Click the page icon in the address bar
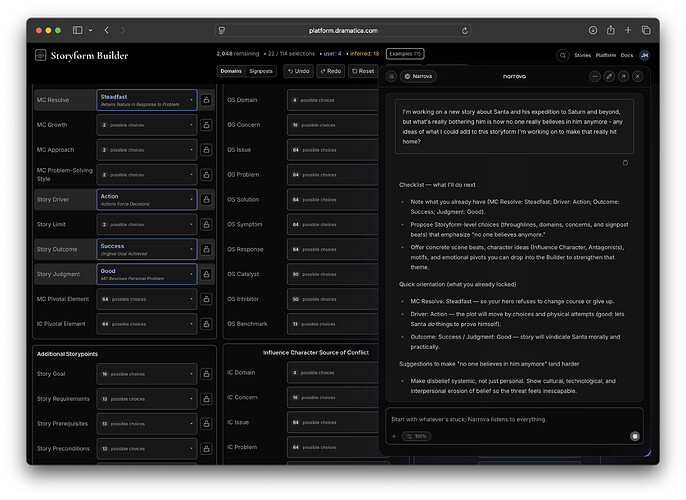 tap(222, 31)
